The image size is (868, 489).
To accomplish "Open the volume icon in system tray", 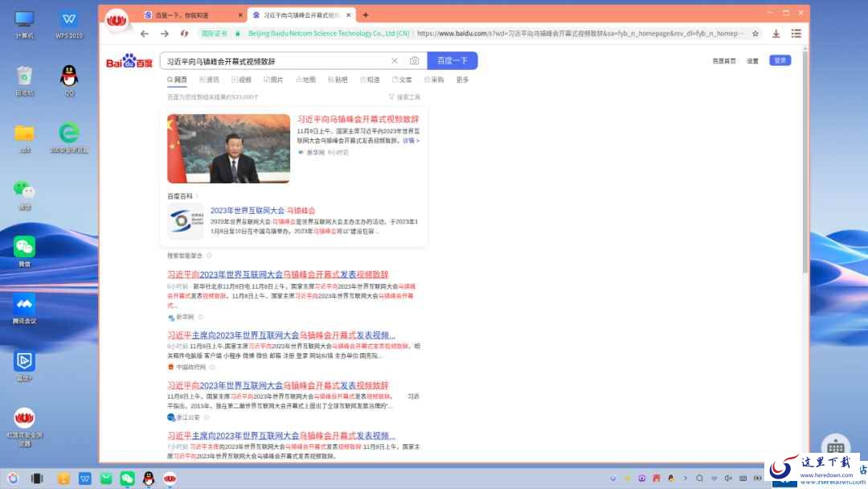I will tap(728, 479).
